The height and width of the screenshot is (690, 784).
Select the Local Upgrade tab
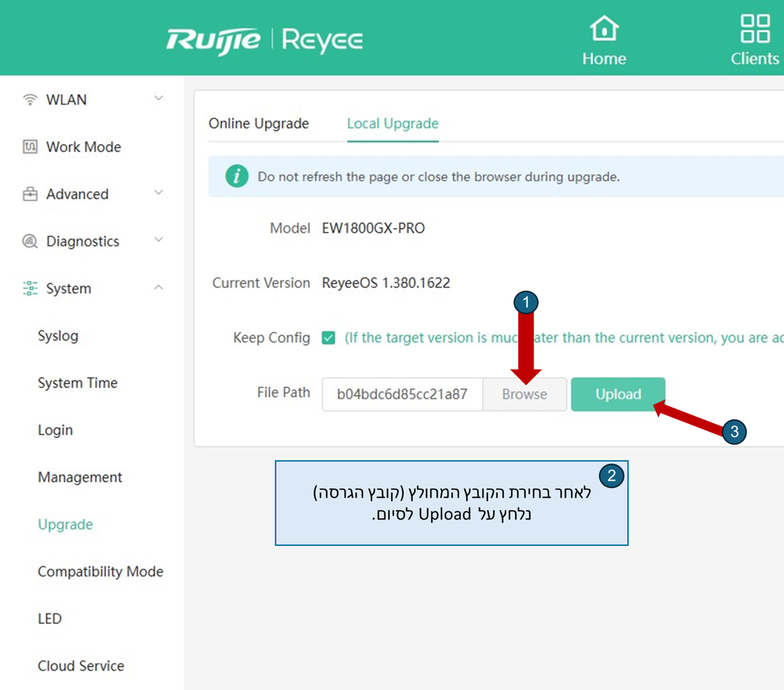coord(393,123)
